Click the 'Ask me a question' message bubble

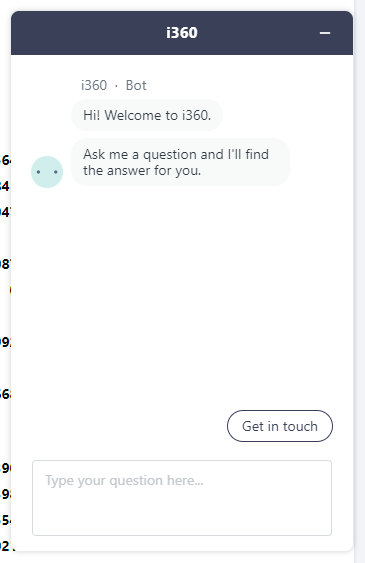tap(180, 162)
